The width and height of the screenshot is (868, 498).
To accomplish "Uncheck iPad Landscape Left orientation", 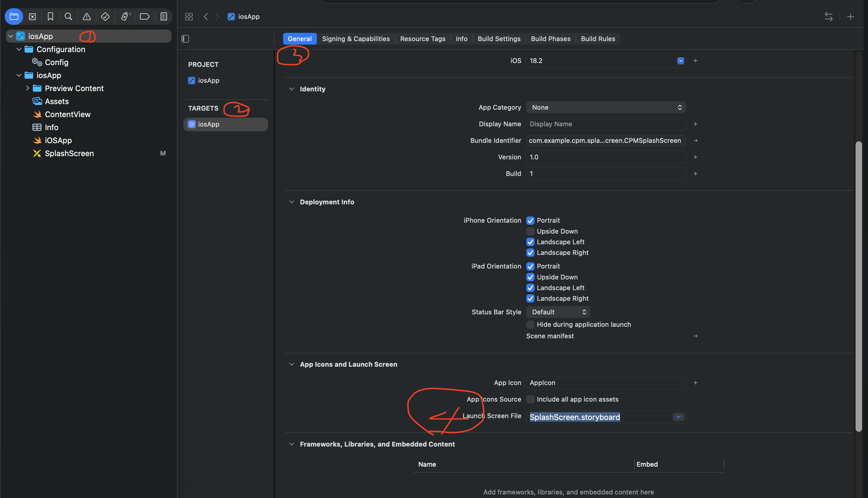I will (530, 288).
